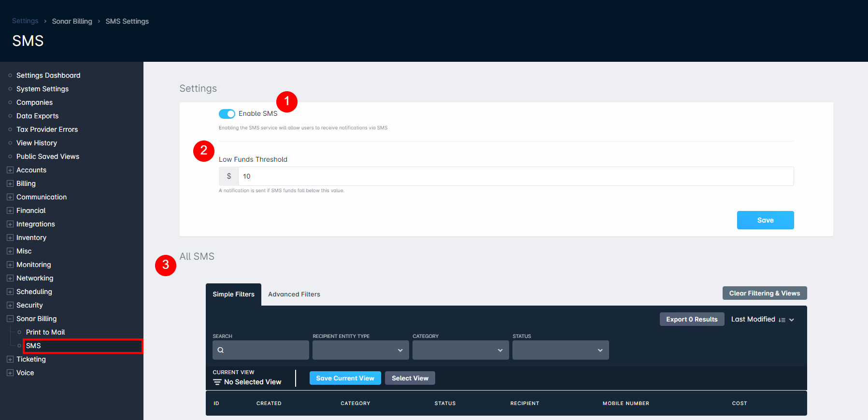868x420 pixels.
Task: Expand the Voice plus icon
Action: [x=10, y=373]
